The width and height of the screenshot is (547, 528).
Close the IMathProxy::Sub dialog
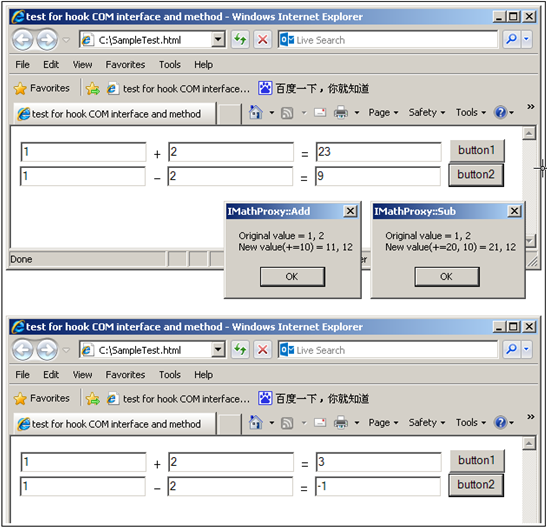(514, 211)
